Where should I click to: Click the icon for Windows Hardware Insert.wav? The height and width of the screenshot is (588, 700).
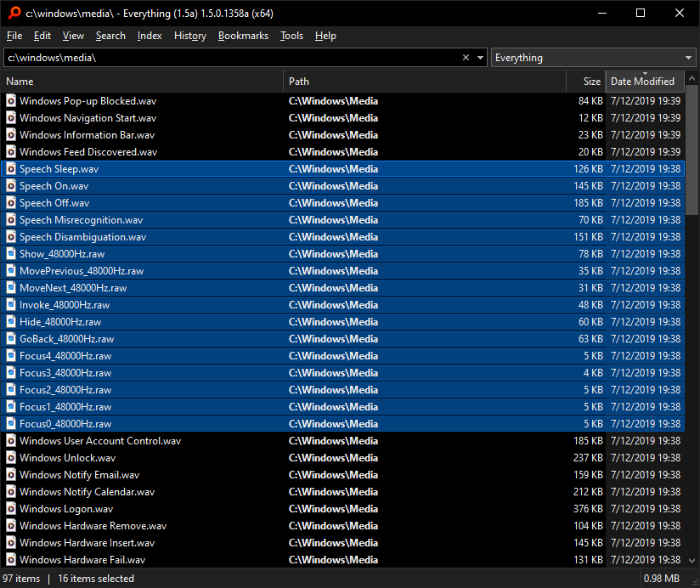tap(11, 542)
